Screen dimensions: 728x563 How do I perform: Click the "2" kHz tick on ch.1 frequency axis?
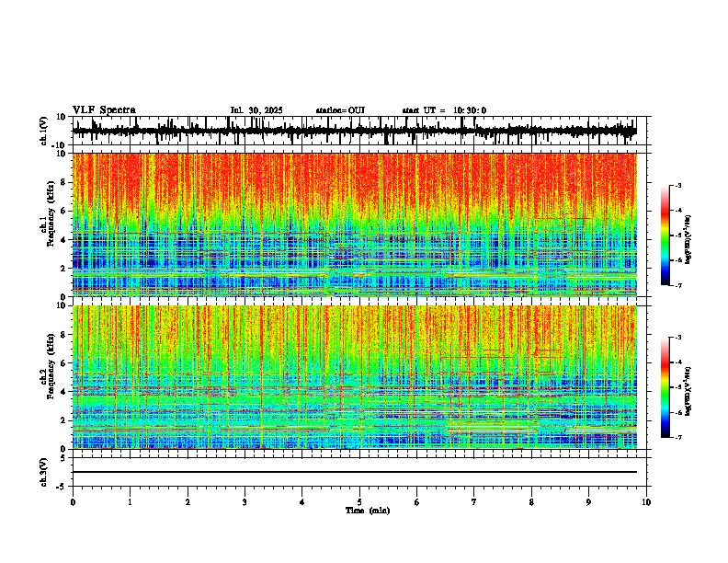[63, 268]
